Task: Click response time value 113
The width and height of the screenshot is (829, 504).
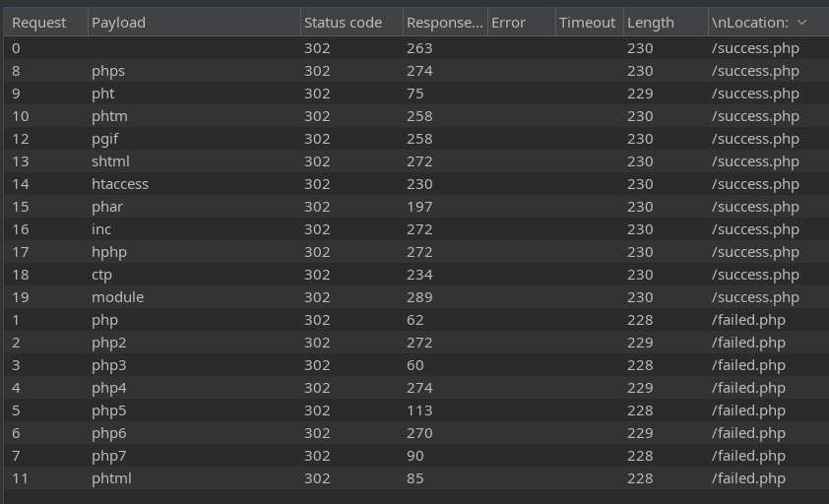Action: tap(419, 410)
